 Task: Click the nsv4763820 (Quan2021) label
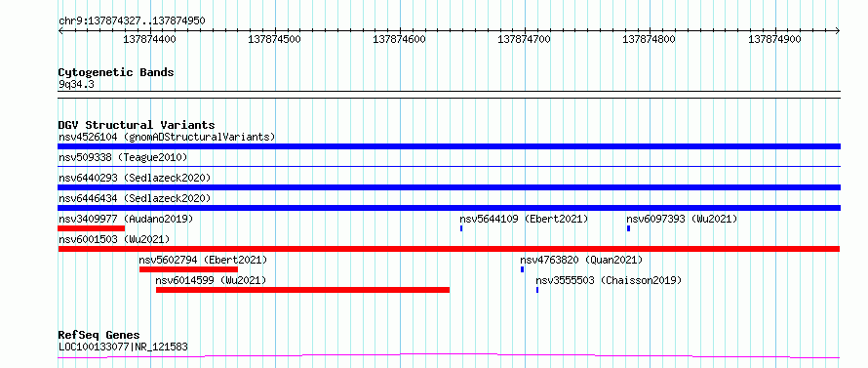point(581,260)
